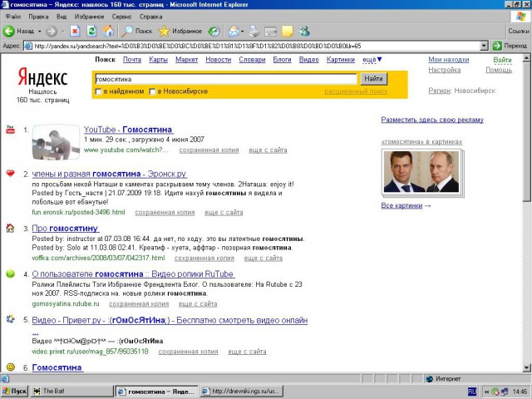The image size is (532, 399).
Task: Enable the 'в Новосибирске' checkbox
Action: [x=152, y=91]
